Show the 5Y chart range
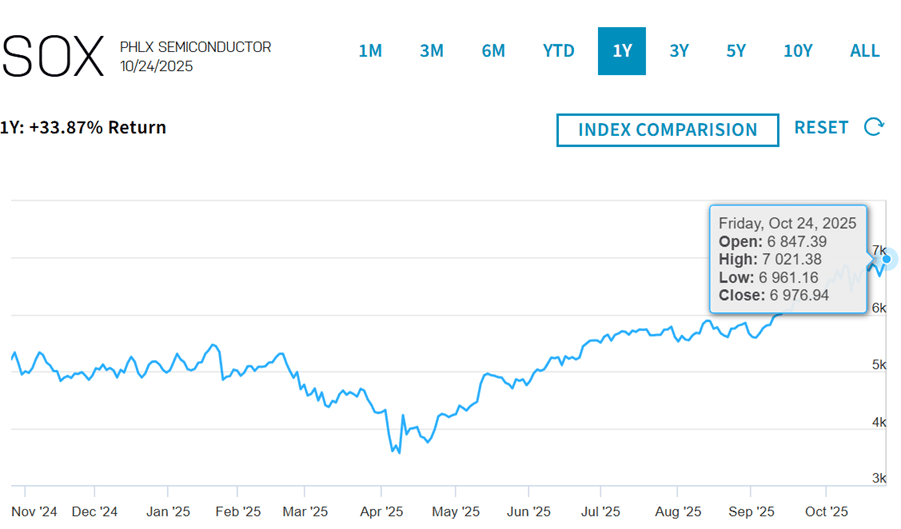Viewport: 901px width, 529px height. coord(736,51)
